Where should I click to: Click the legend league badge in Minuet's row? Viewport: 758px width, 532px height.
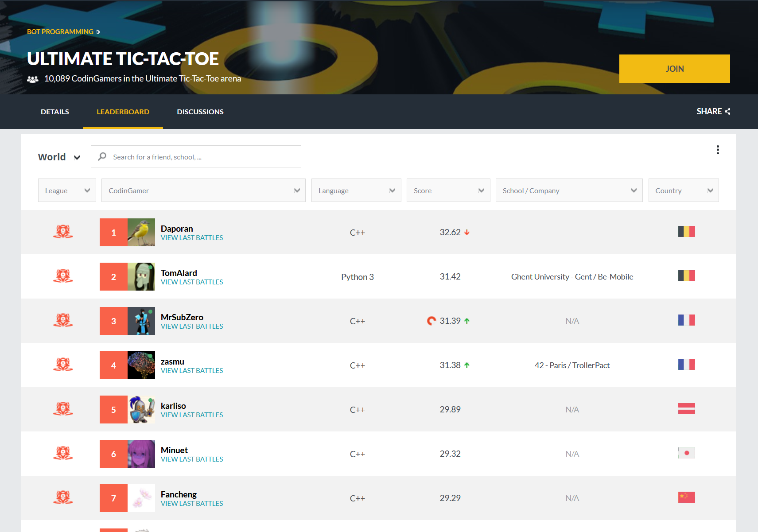click(x=63, y=453)
